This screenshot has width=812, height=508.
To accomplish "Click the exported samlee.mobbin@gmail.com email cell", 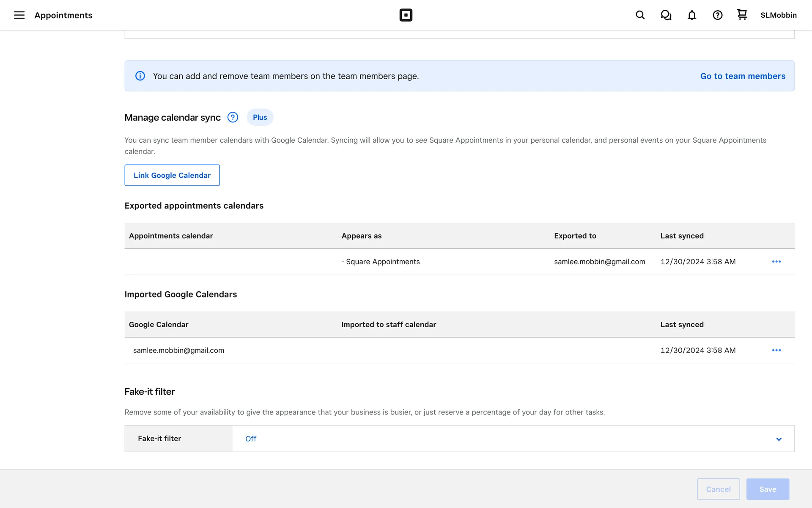I will [x=599, y=262].
